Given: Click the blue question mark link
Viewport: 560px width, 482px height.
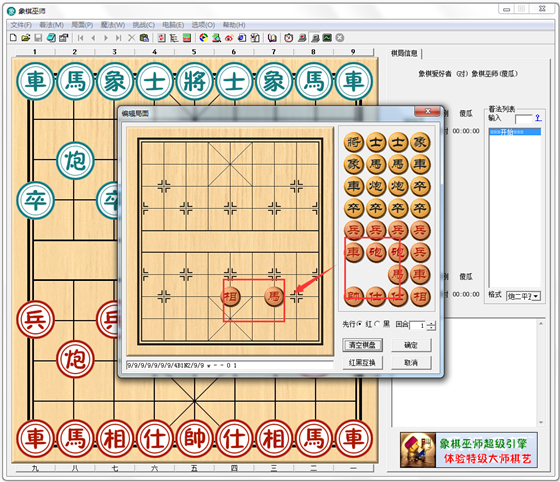Looking at the screenshot, I should 538,117.
